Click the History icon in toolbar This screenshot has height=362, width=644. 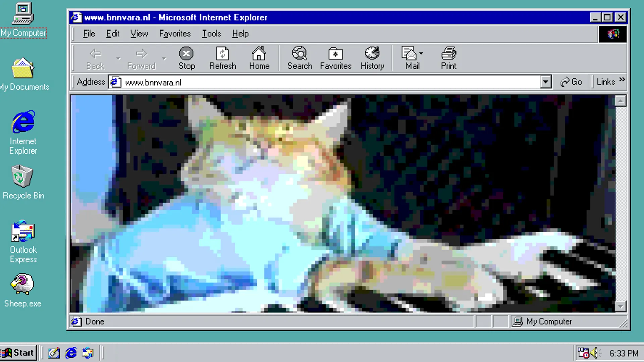pyautogui.click(x=372, y=58)
